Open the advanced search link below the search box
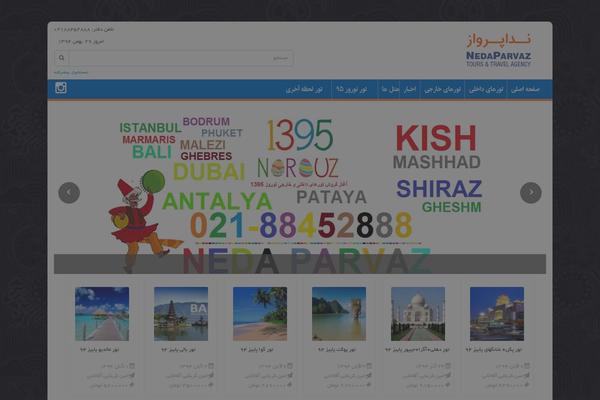The image size is (600, 400). click(71, 72)
